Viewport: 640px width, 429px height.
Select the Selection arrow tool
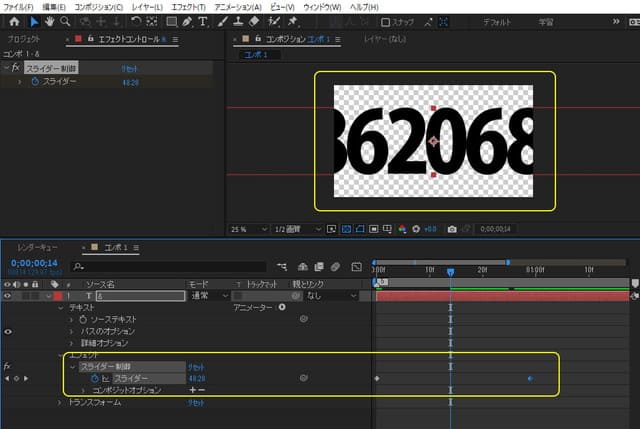(x=34, y=22)
